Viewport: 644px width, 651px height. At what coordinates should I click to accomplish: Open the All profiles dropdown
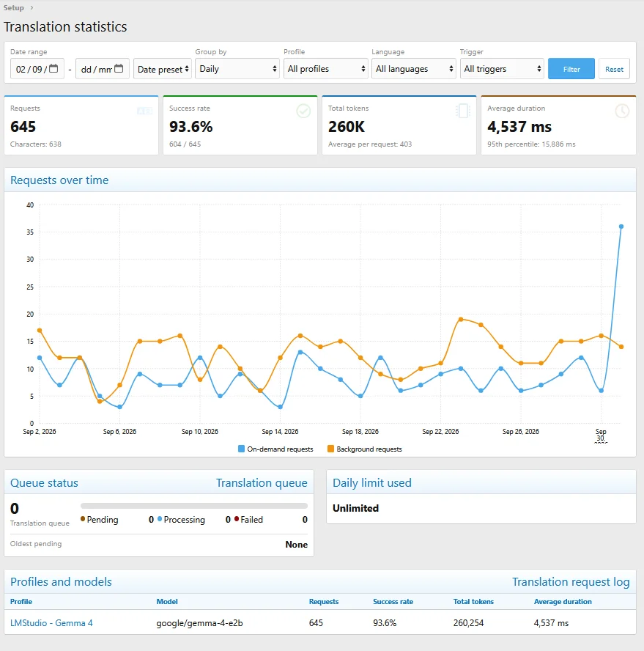[326, 69]
